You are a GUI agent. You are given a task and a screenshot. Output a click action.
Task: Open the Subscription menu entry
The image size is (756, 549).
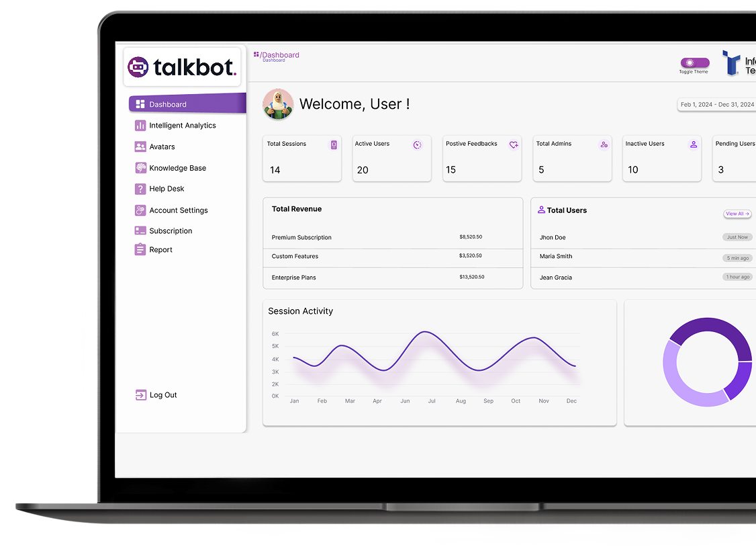click(x=171, y=230)
